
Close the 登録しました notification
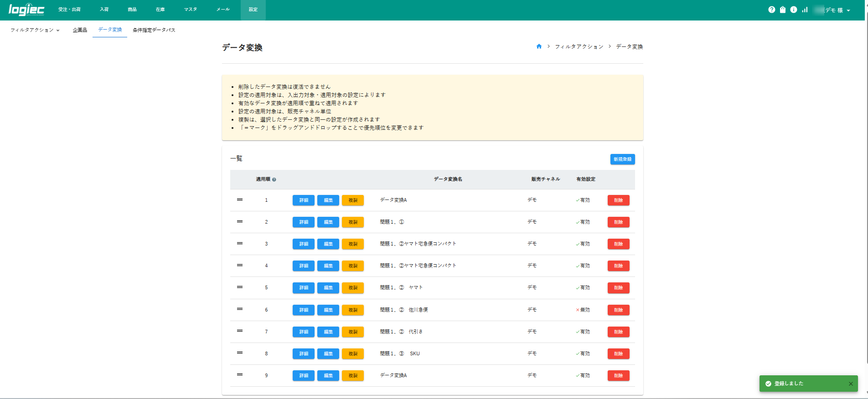coord(851,384)
